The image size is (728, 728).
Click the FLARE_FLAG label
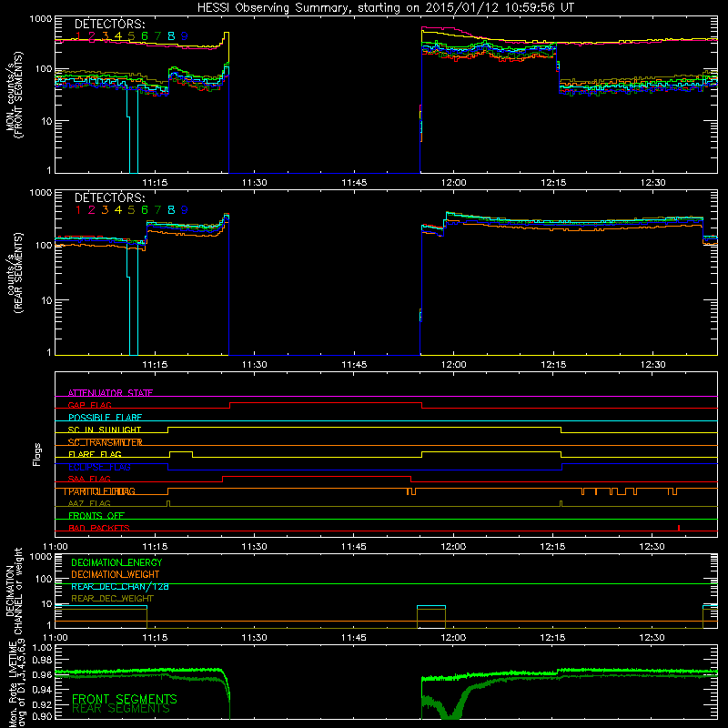coord(95,454)
